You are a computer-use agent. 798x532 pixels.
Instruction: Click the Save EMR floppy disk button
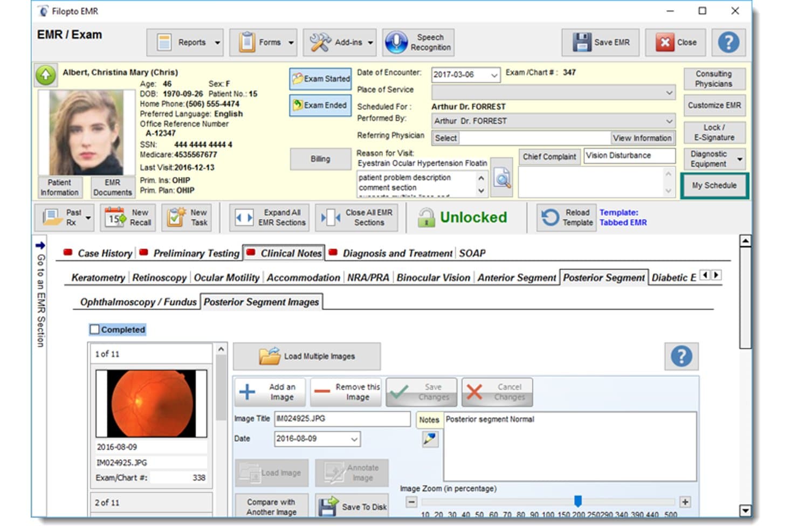(x=601, y=42)
